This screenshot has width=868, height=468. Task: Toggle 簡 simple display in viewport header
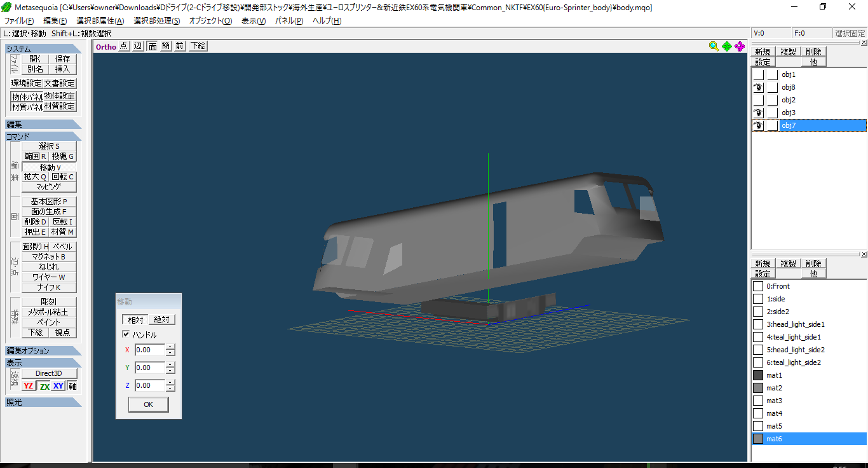click(166, 46)
